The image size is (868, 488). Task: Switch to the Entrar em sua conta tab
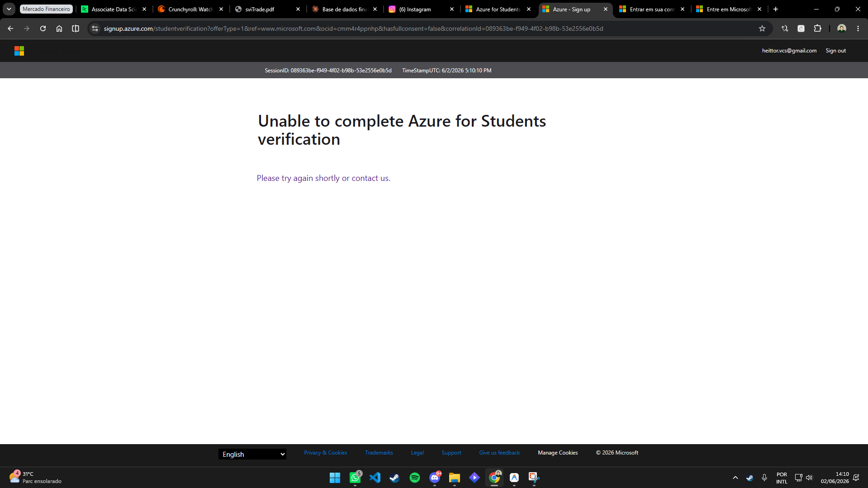[x=651, y=9]
